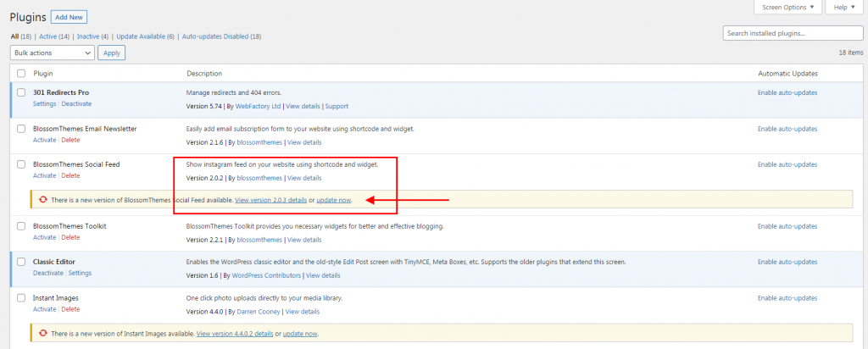Image resolution: width=868 pixels, height=349 pixels.
Task: View version 4.4.0.2 details for Instant Images
Action: pyautogui.click(x=235, y=335)
